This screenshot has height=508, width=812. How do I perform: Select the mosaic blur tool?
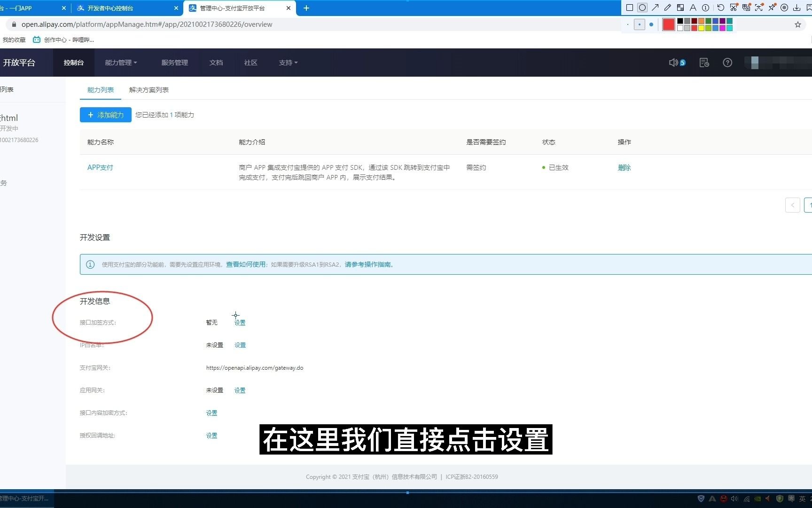point(680,8)
